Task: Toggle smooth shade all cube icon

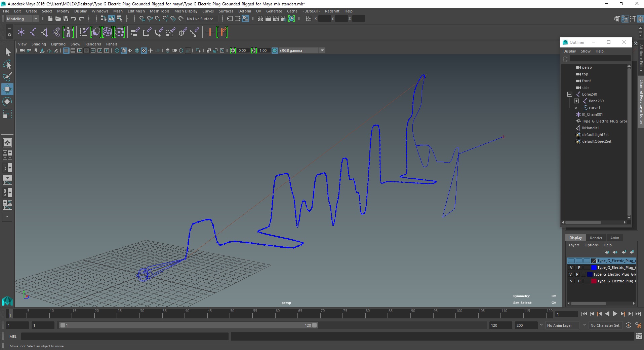Action: click(124, 50)
